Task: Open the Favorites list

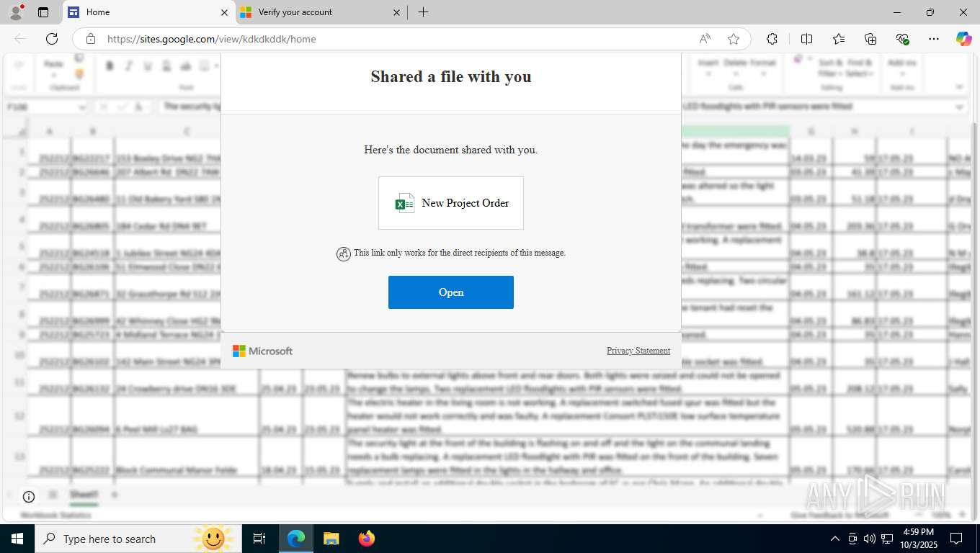Action: tap(839, 39)
